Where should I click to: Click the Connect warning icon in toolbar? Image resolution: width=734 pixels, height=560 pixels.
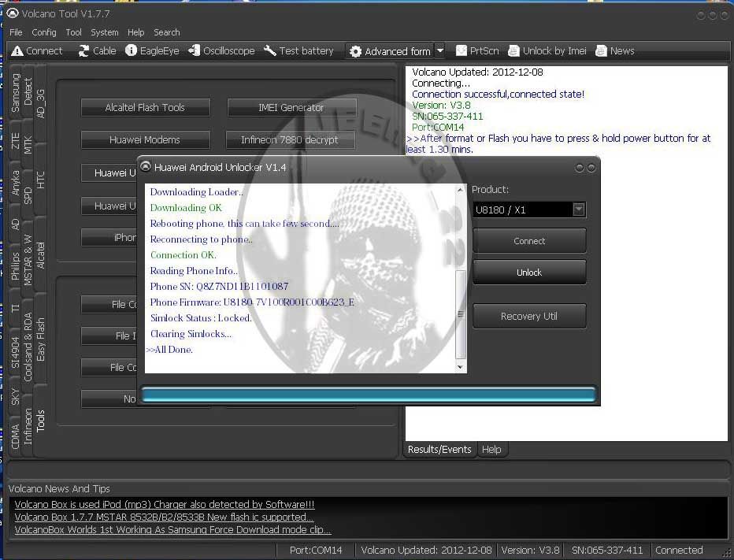point(17,51)
